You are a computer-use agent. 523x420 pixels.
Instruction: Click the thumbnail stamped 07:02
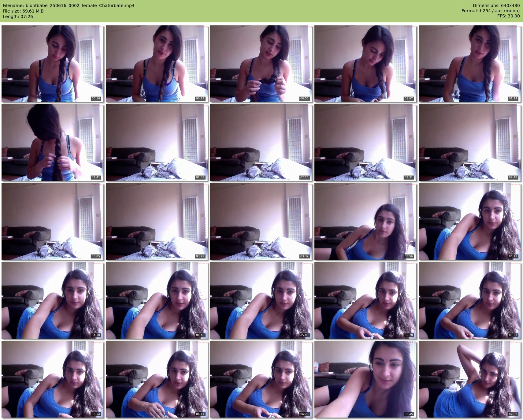(x=469, y=379)
